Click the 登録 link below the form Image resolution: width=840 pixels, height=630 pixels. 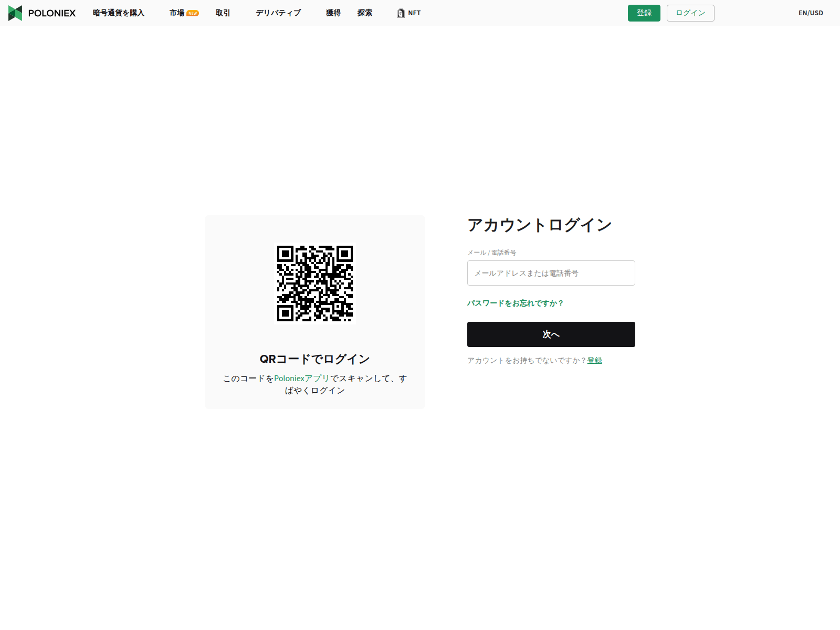pos(595,361)
